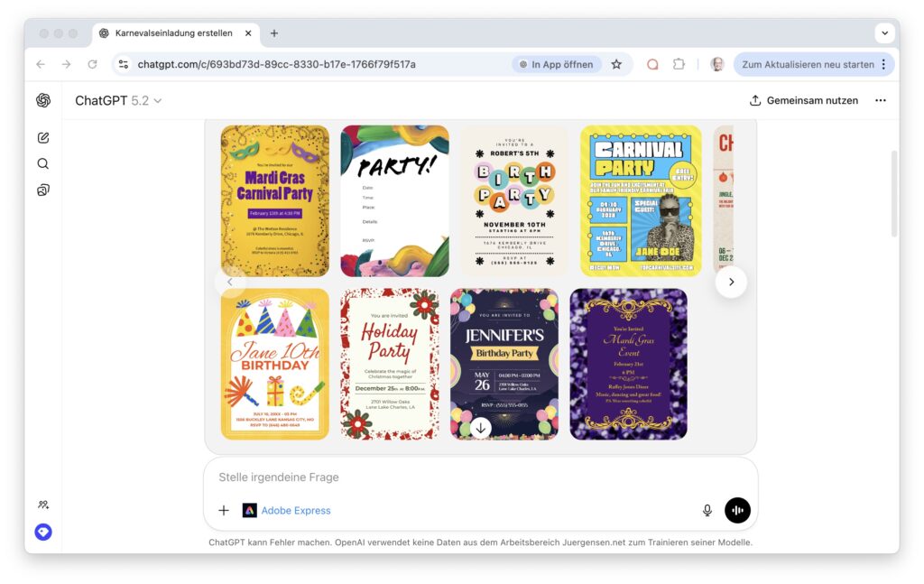Click the Stelle irgendeine Frage input field
Screen dimensions: 924x584
coord(451,477)
